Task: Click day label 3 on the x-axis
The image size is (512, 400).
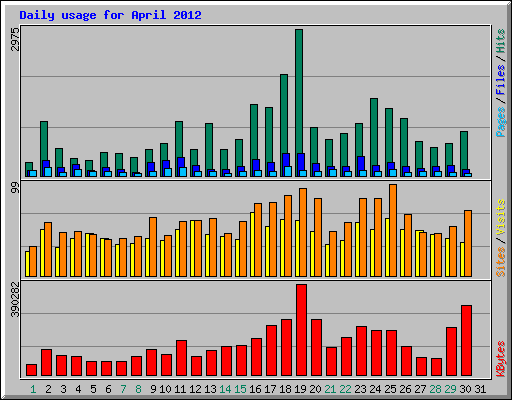Action: click(x=63, y=389)
